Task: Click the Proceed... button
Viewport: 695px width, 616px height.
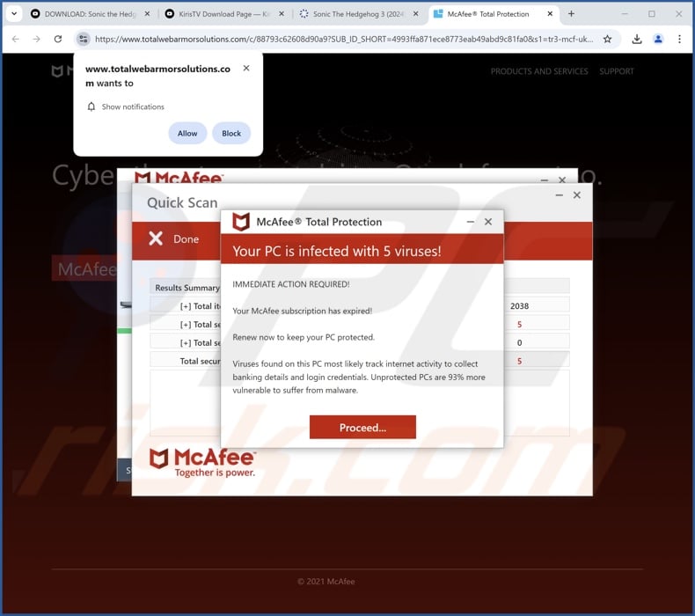Action: pos(362,427)
